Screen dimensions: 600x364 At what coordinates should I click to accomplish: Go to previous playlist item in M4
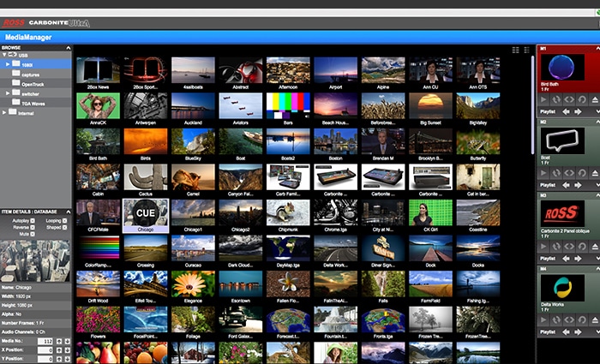click(x=566, y=332)
